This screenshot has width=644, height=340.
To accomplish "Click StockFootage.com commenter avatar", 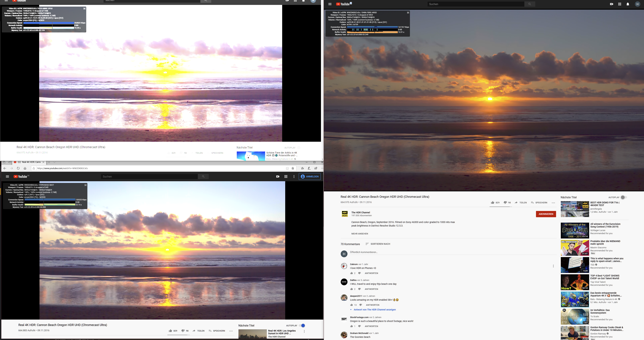I will click(x=344, y=319).
